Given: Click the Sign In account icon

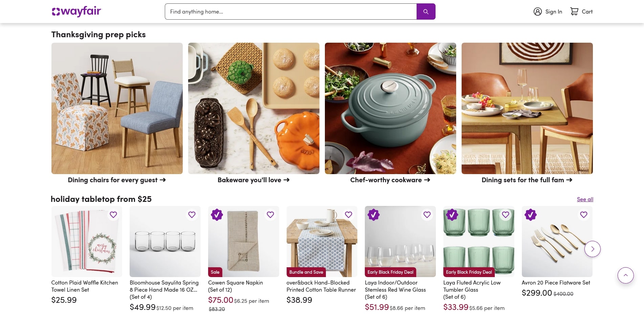Looking at the screenshot, I should coord(538,11).
